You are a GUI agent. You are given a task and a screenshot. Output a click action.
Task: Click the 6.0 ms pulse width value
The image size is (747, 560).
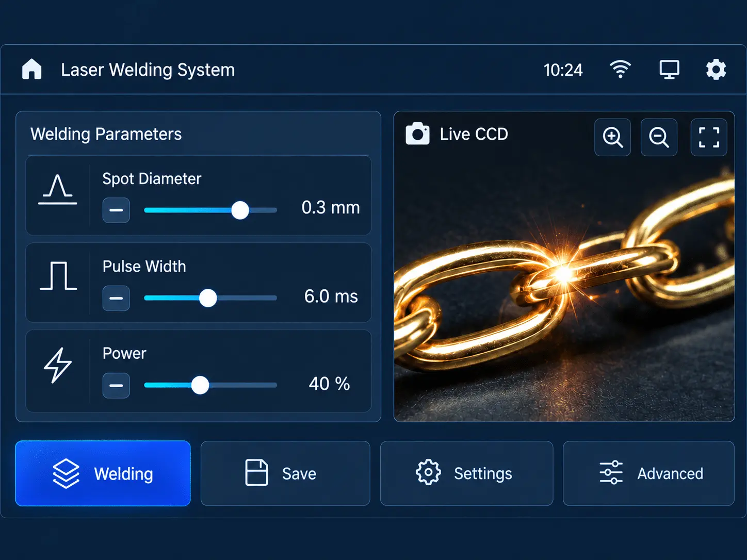(x=331, y=297)
